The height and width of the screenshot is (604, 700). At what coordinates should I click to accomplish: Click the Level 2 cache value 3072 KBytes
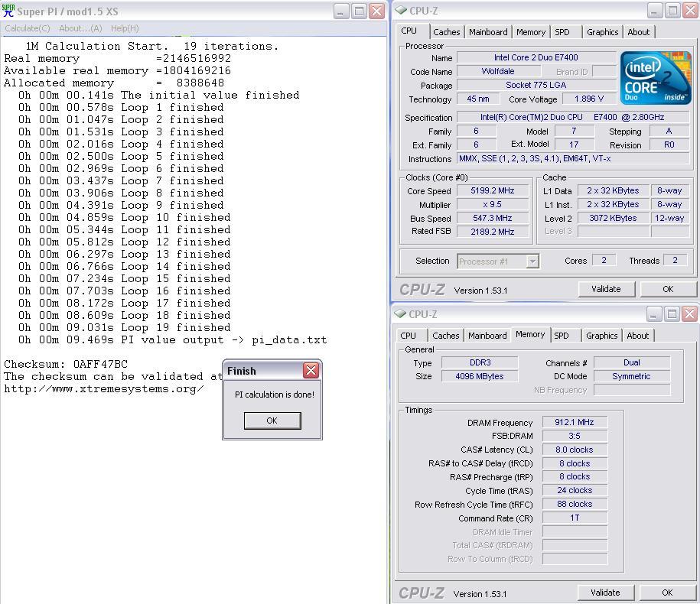coord(613,218)
